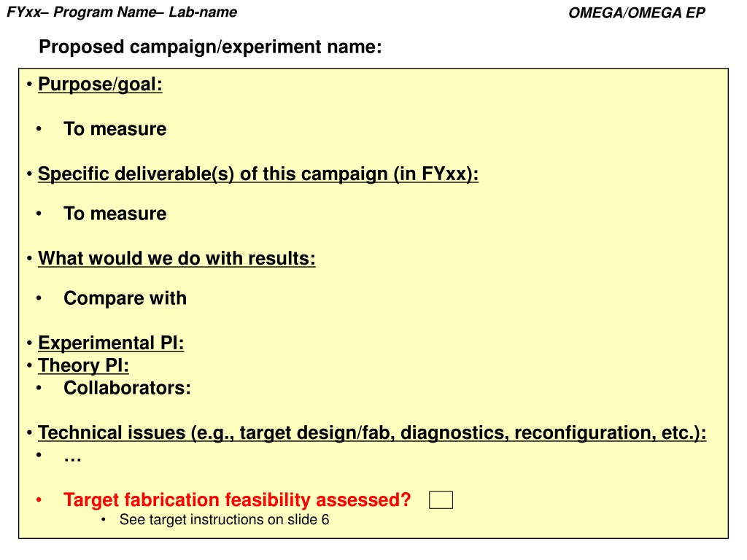The height and width of the screenshot is (560, 747).
Task: Click the '…' placeholder under Technical issues
Action: tap(73, 459)
